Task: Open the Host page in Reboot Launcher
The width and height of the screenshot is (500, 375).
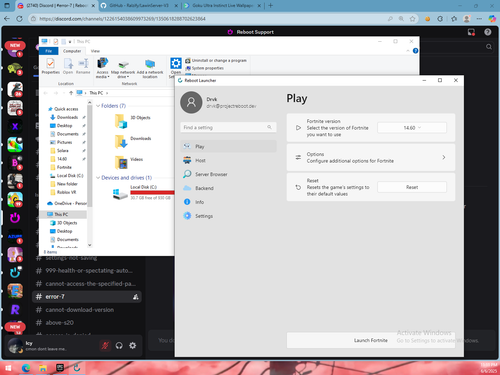Action: coord(228,160)
